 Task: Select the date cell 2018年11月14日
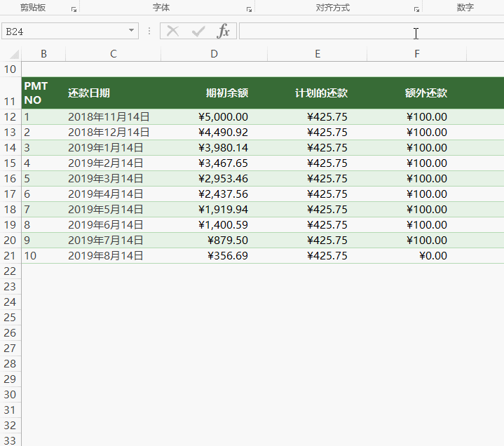pos(113,116)
